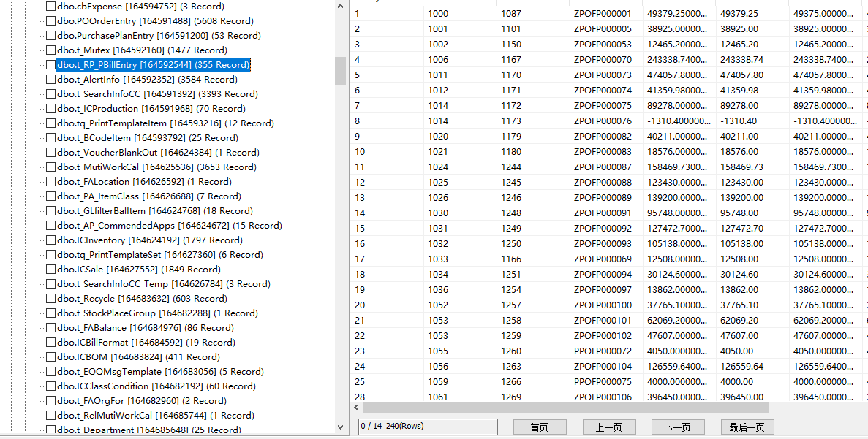868x439 pixels.
Task: Select the dbo.t_Mutex checkbox
Action: coord(50,50)
